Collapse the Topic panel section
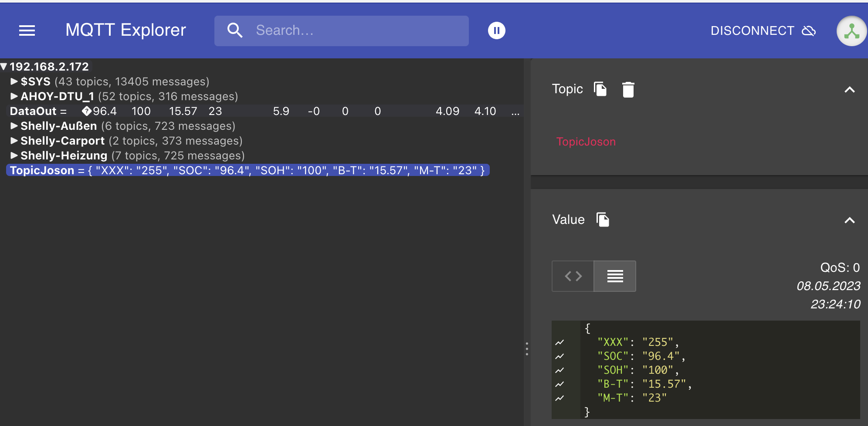Screen dimensions: 868x426 tap(849, 90)
